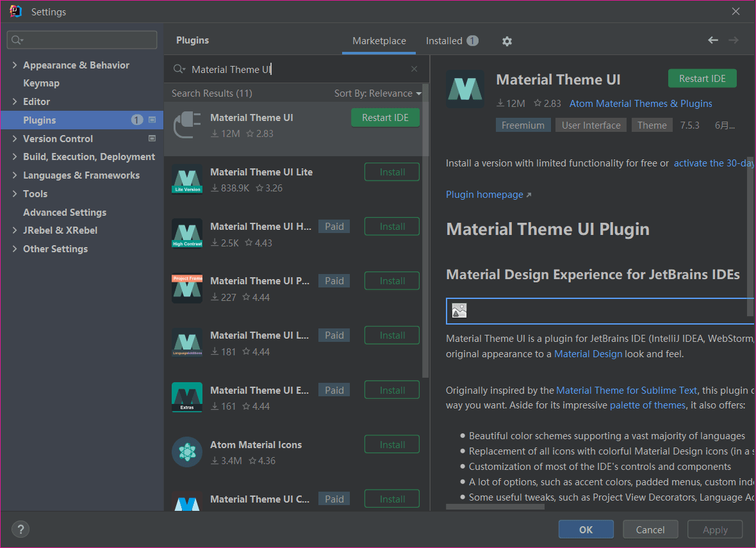Go back using the left arrow

(713, 40)
